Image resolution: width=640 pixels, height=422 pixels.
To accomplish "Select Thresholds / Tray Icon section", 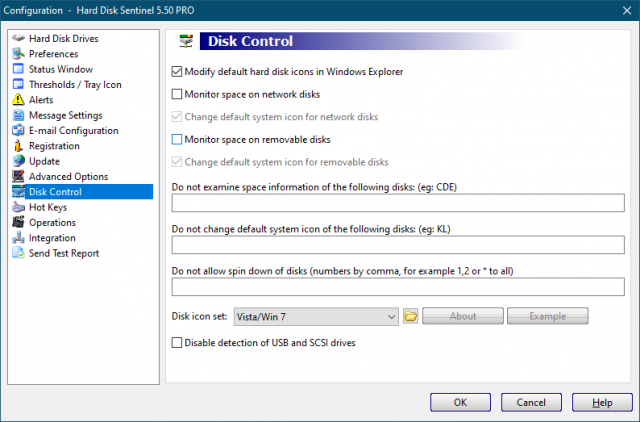I will tap(75, 85).
